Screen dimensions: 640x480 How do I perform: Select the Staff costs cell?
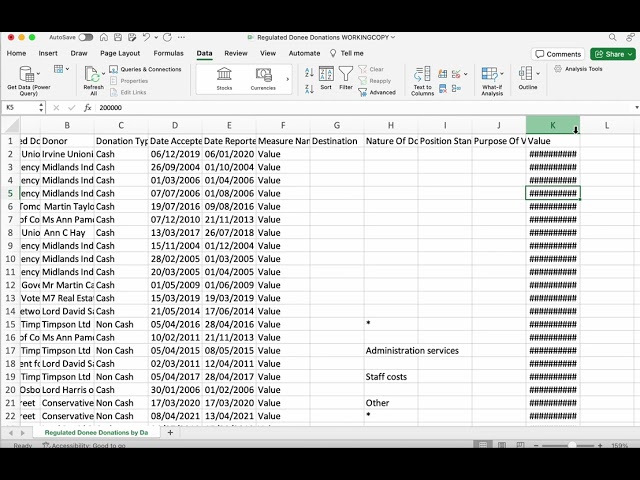coord(391,377)
